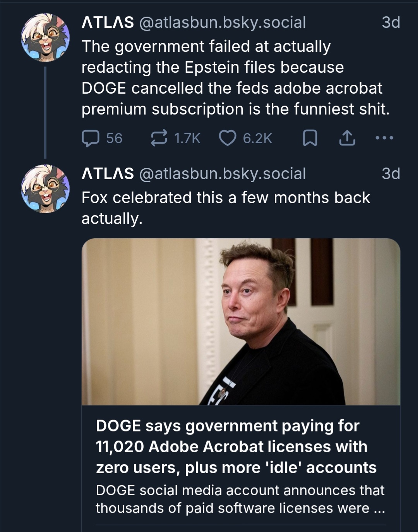The image size is (418, 532).
Task: Open ATLAS display name on first post
Action: coord(108,23)
